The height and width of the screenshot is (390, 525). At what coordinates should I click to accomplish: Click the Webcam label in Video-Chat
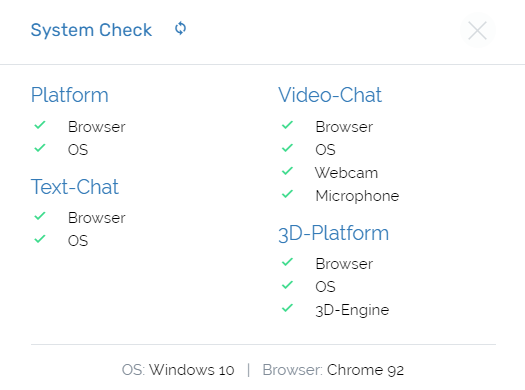[x=347, y=173]
